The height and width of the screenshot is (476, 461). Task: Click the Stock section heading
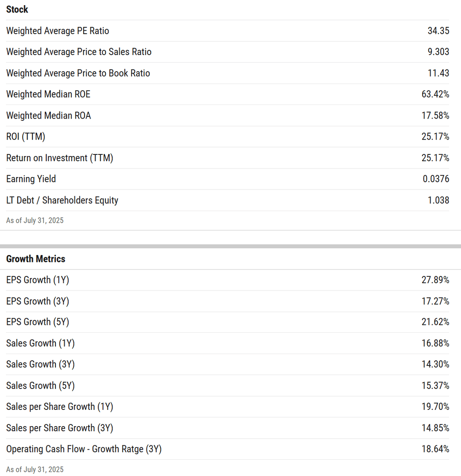pos(17,9)
